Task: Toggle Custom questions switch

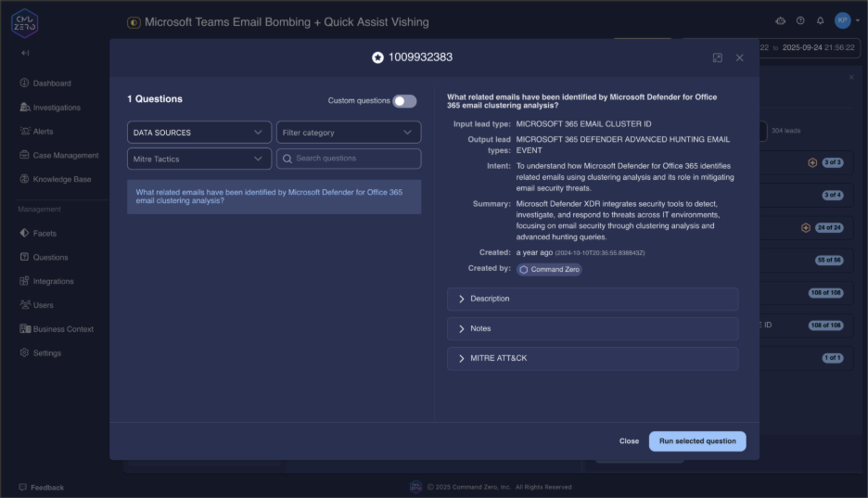Action: point(404,101)
